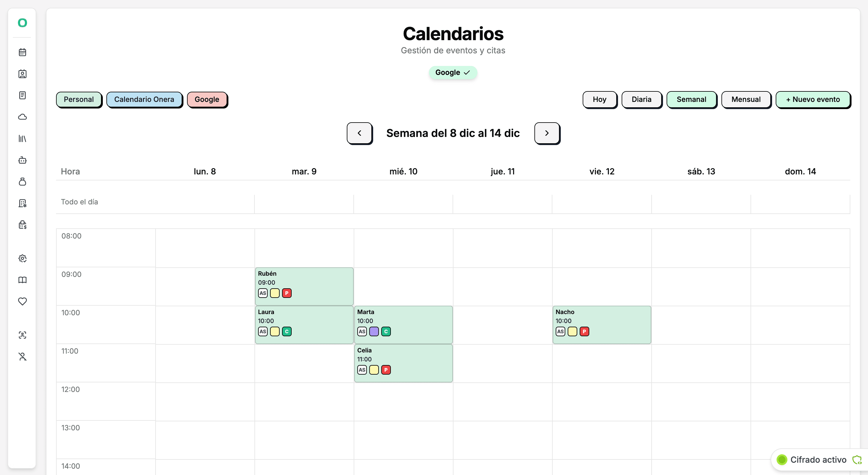The height and width of the screenshot is (475, 868).
Task: Jump to today using the Hoy button
Action: point(599,99)
